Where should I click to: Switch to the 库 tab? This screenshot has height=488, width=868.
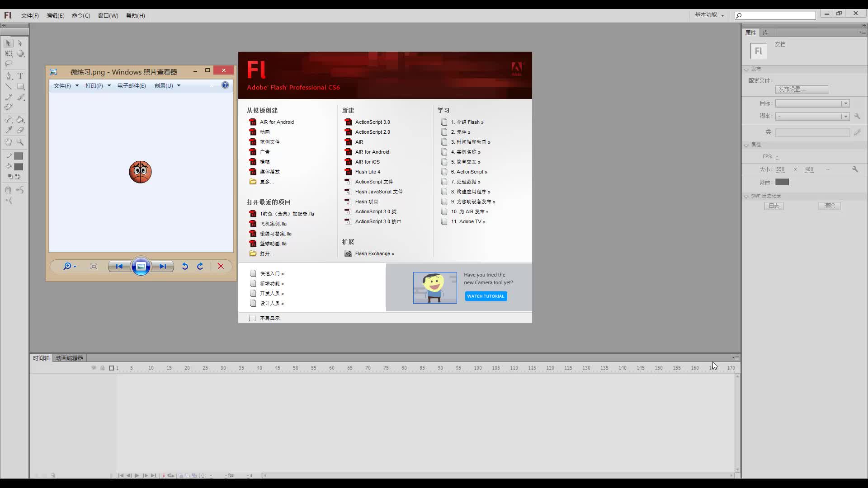point(765,33)
